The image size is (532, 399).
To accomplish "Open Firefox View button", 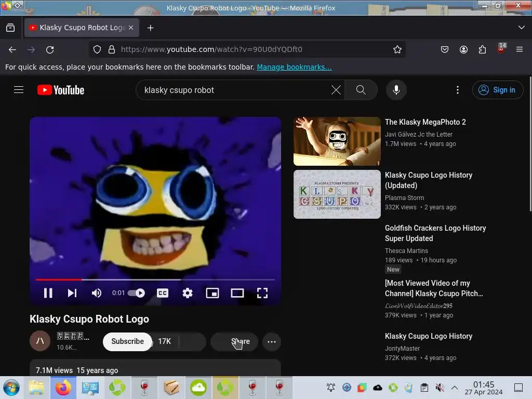I will tap(10, 28).
